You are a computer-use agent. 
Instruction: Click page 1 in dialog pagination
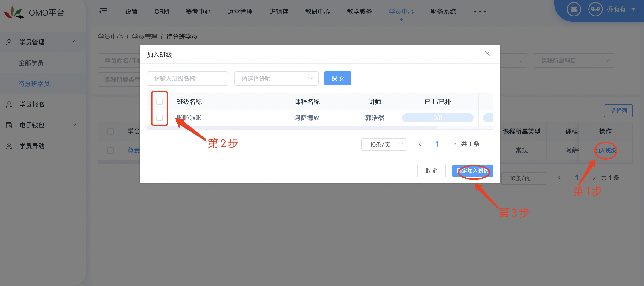coord(437,144)
